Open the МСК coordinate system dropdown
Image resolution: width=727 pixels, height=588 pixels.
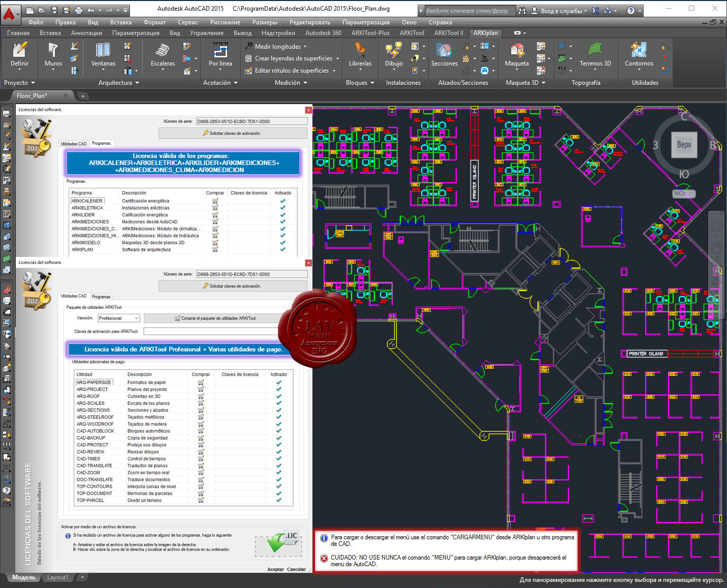684,193
